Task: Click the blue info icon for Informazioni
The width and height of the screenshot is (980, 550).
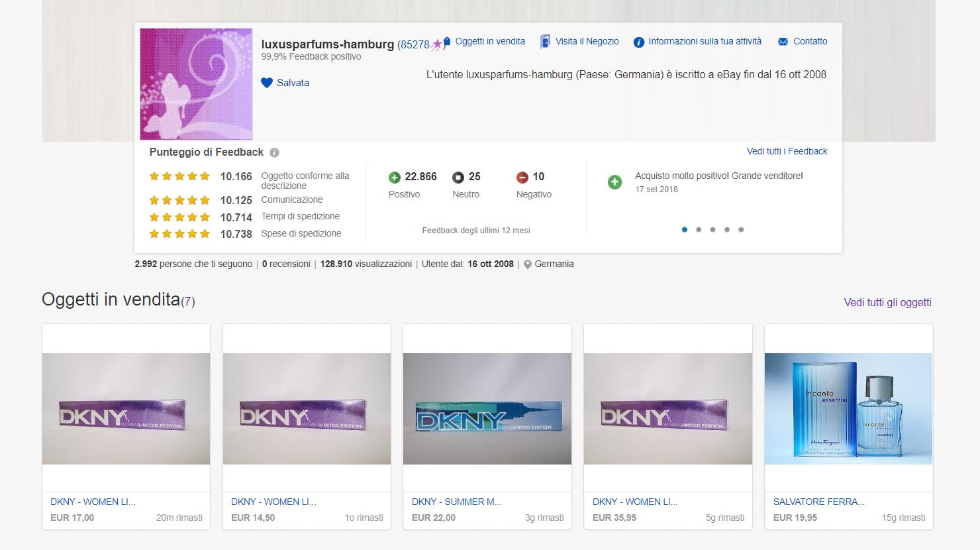Action: [x=638, y=42]
